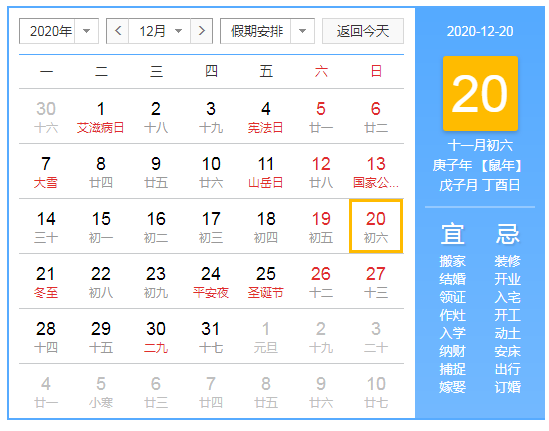This screenshot has height=431, width=549.
Task: Pick next month's January 1 元旦
Action: (266, 337)
